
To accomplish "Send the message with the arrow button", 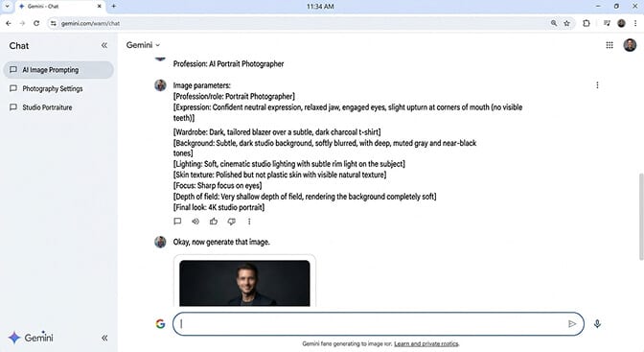I will [572, 324].
